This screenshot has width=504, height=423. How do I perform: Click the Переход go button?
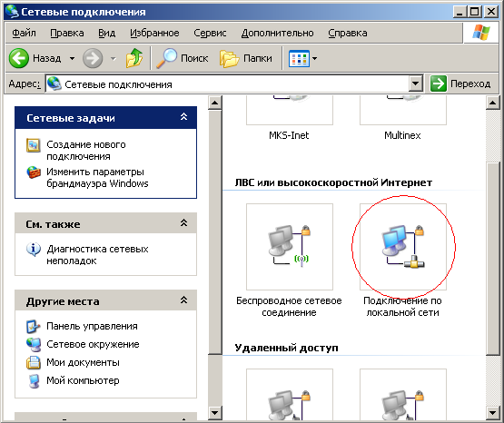click(460, 84)
